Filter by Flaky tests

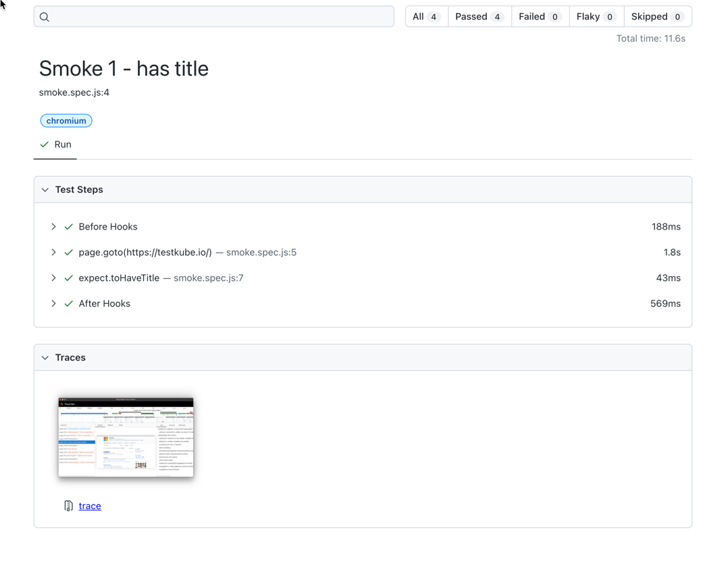coord(596,17)
